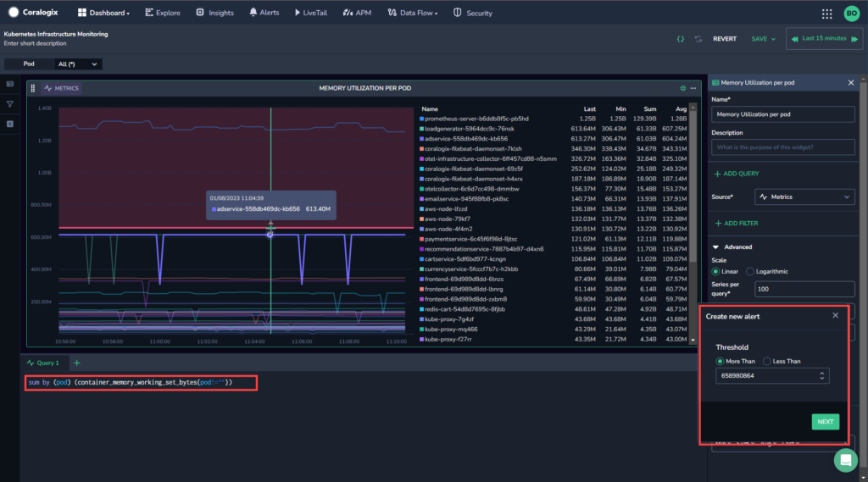
Task: Grab the widget drag handle icon
Action: click(x=33, y=88)
